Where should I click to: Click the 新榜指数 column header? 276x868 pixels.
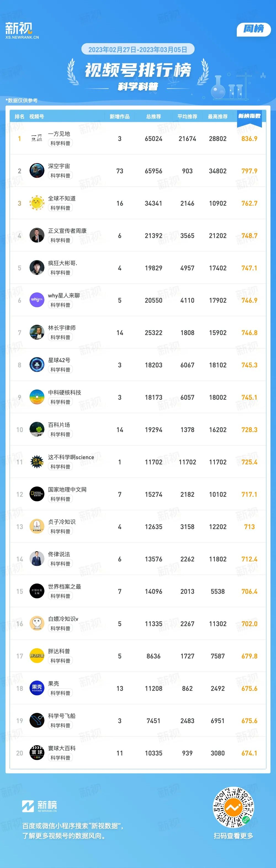pyautogui.click(x=250, y=116)
